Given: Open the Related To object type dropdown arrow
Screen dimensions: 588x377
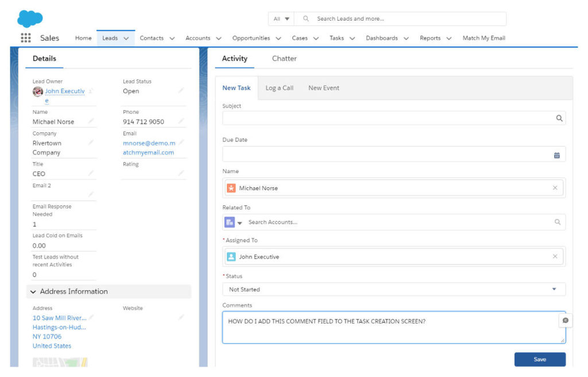Looking at the screenshot, I should point(239,223).
